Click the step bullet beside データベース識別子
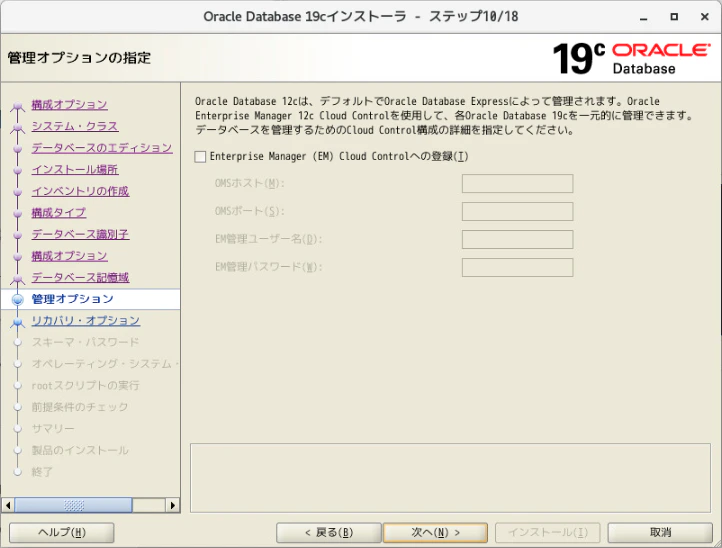 [17, 235]
